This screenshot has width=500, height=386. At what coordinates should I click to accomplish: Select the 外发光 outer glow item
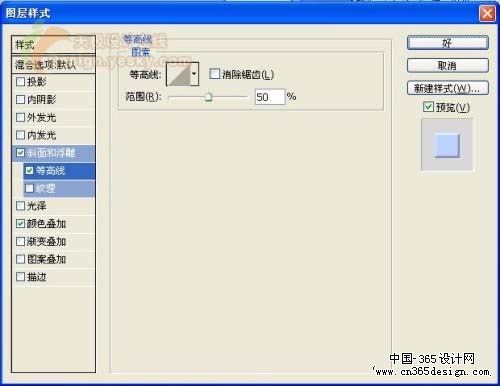[x=53, y=117]
